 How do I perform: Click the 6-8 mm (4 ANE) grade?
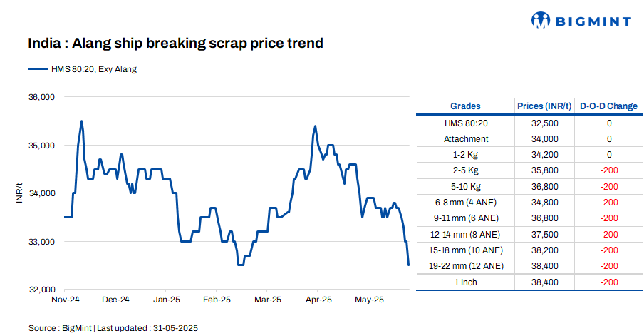466,203
